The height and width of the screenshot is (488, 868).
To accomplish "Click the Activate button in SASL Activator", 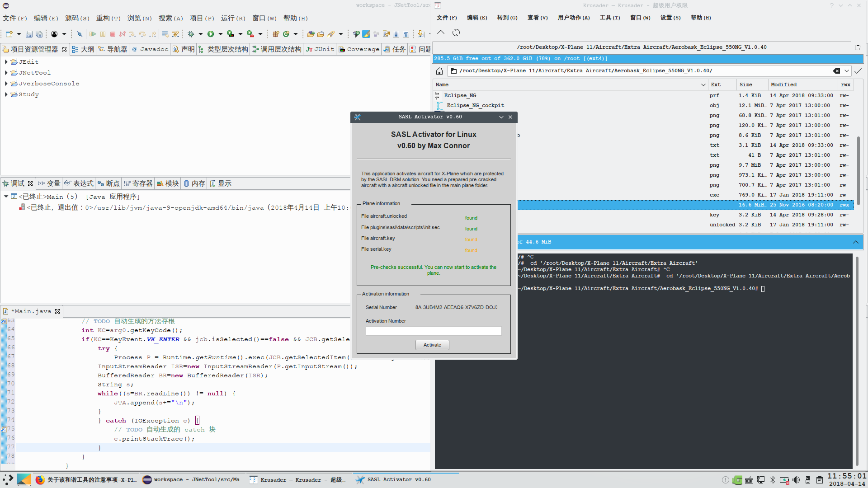I will 432,345.
